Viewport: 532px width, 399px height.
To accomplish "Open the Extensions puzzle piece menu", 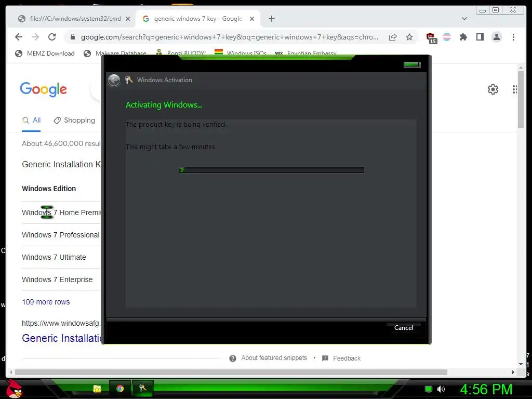I will click(x=463, y=37).
